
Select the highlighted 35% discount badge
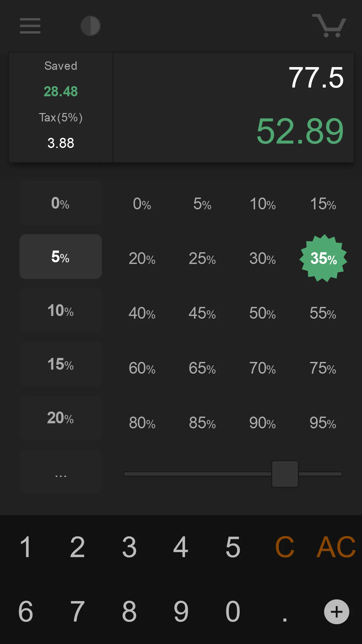tap(323, 258)
